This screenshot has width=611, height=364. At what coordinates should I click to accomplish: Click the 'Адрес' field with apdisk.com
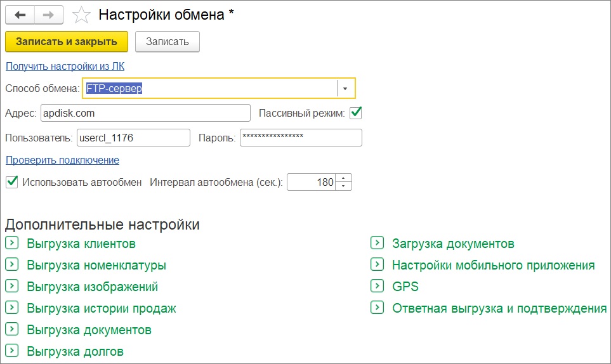[x=145, y=114]
